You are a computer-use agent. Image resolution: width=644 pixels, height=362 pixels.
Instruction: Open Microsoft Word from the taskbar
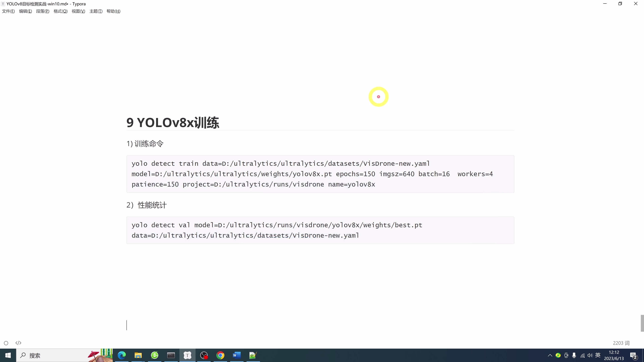point(236,355)
